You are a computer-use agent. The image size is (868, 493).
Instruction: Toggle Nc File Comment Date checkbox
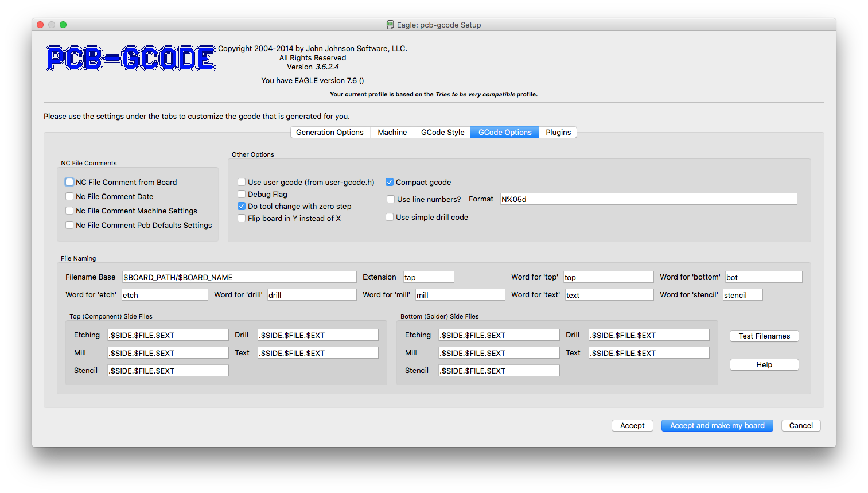click(69, 196)
